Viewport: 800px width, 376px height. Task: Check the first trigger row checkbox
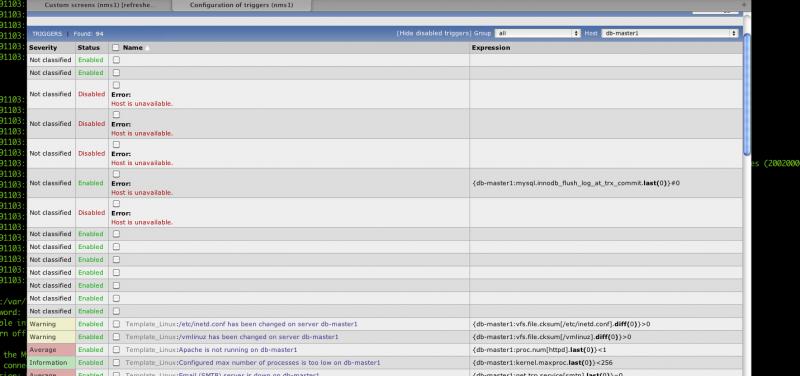(116, 60)
